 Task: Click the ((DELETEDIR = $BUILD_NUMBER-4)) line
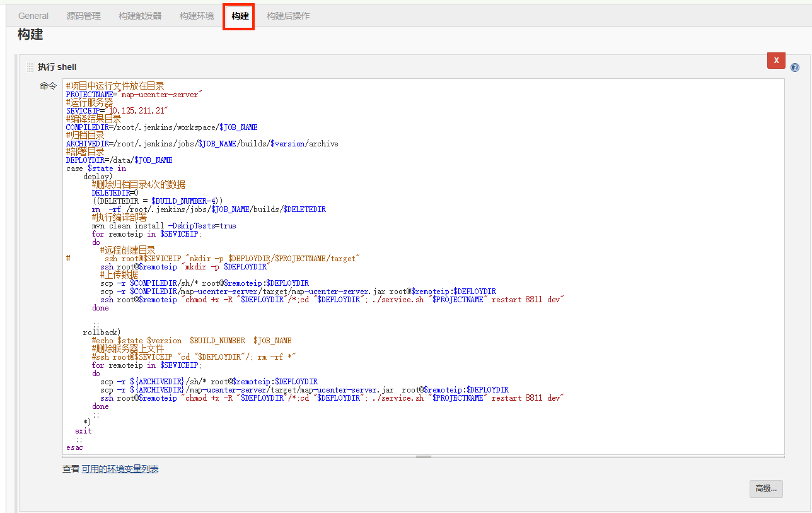pos(157,201)
